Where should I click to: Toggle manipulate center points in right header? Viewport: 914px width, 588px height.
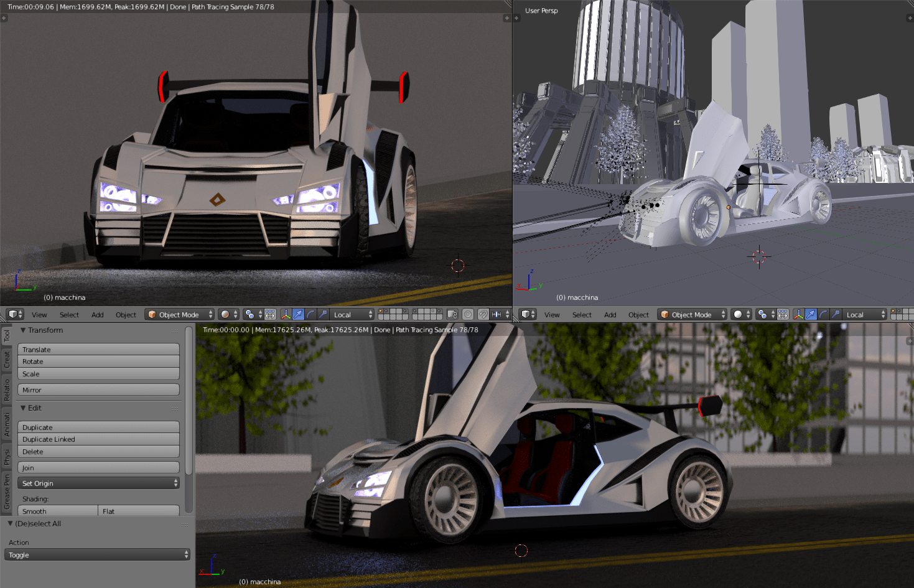click(783, 314)
